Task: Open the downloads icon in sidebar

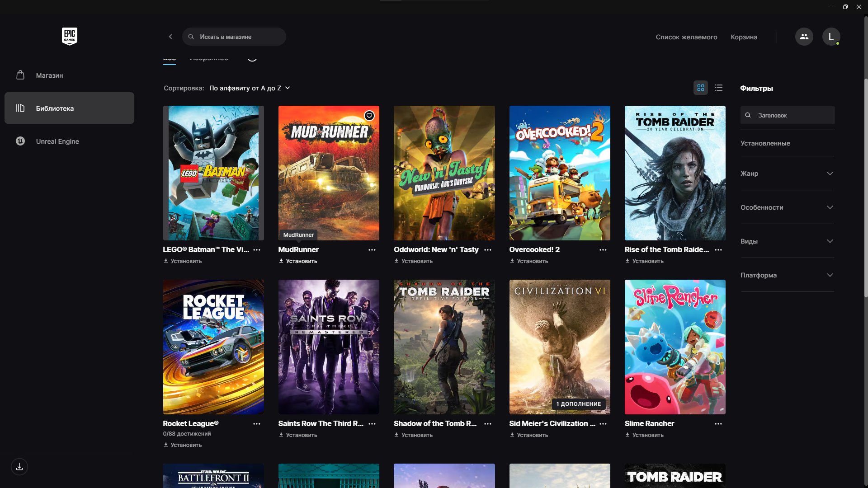Action: point(19,467)
